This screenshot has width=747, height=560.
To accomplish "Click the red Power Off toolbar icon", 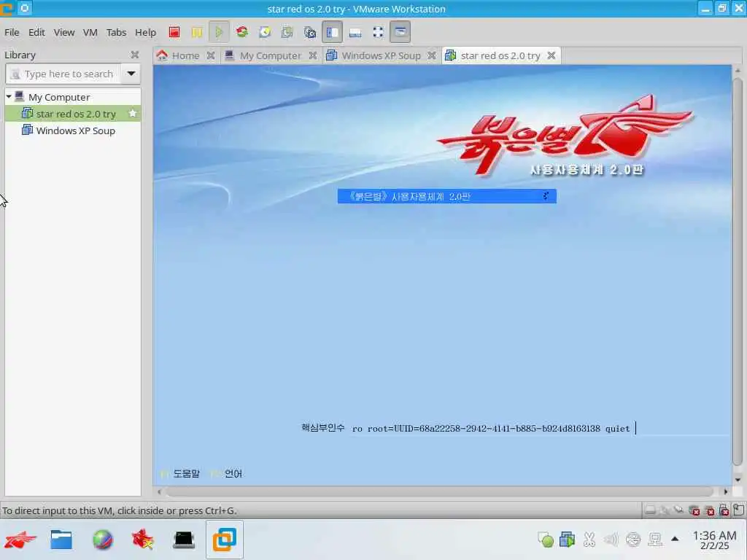I will pos(174,32).
